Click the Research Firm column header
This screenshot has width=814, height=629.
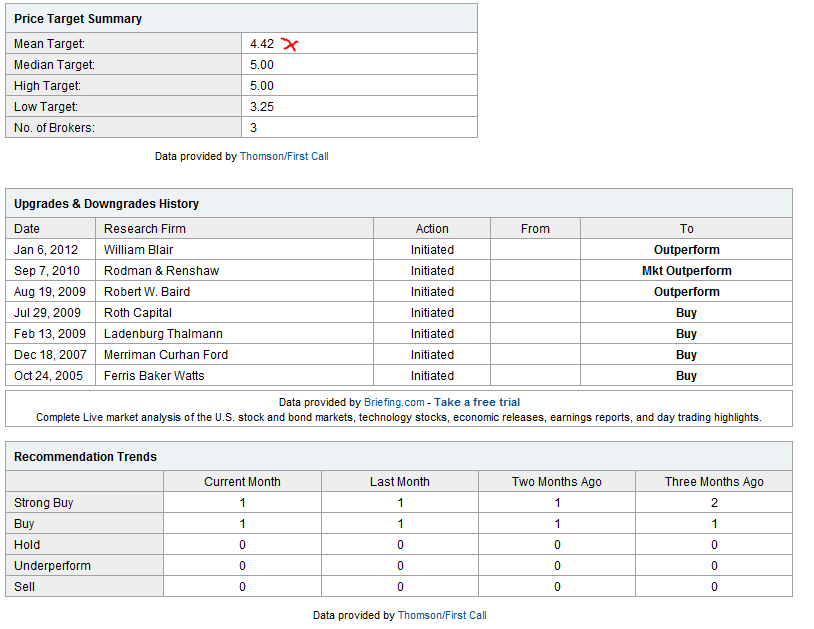coord(144,228)
